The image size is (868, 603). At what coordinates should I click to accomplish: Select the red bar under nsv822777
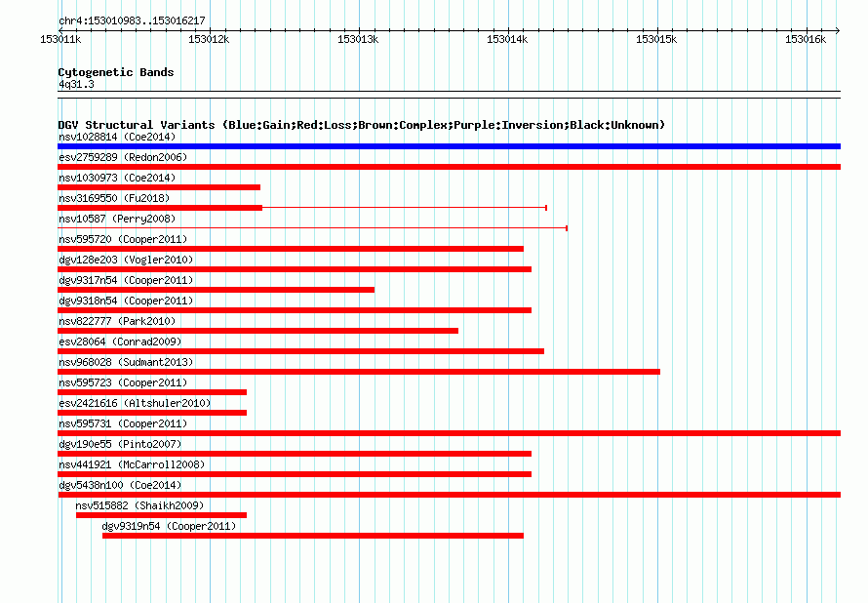point(258,331)
